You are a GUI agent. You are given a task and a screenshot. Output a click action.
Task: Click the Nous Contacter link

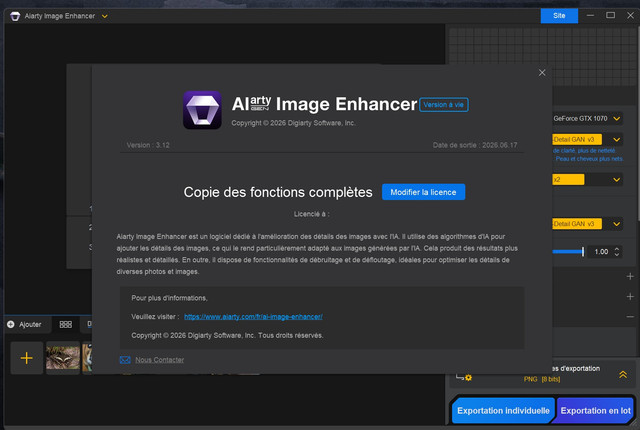pos(160,360)
